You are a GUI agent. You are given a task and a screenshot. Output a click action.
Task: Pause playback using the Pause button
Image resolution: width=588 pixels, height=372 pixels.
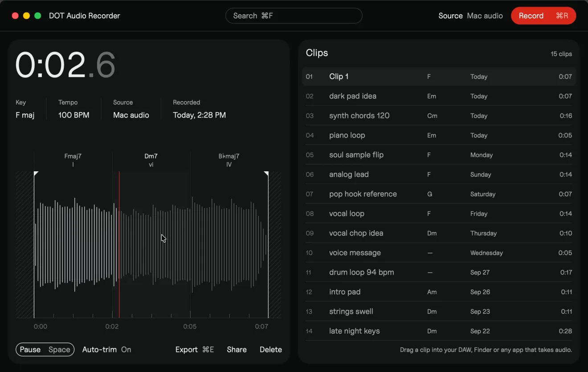(x=45, y=350)
